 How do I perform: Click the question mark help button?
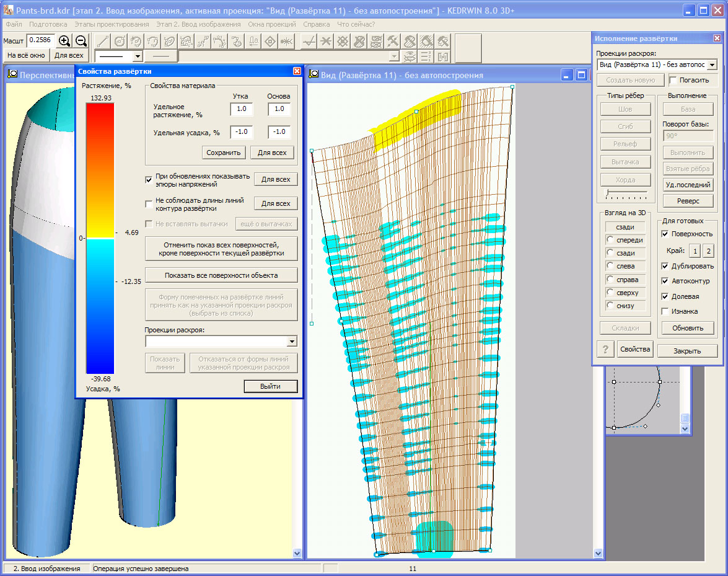605,349
